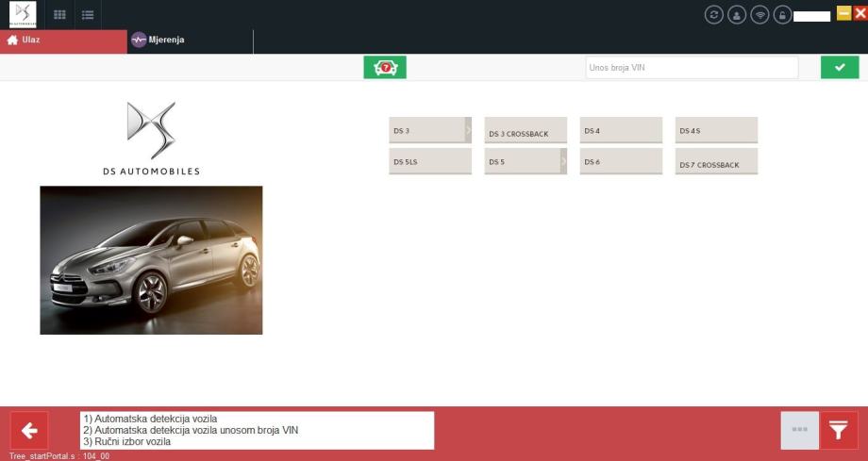Select the DS 7 CROSSBACK model
Image resolution: width=868 pixels, height=461 pixels.
(x=716, y=161)
